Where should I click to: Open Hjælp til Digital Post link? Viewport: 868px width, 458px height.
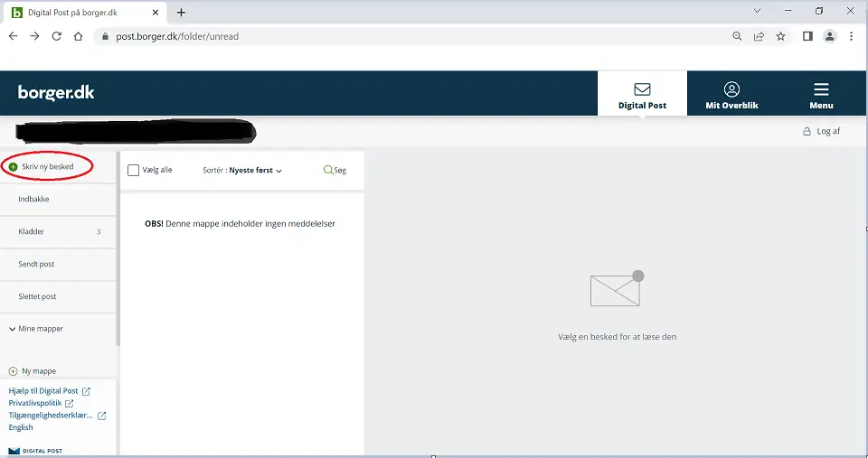coord(49,391)
